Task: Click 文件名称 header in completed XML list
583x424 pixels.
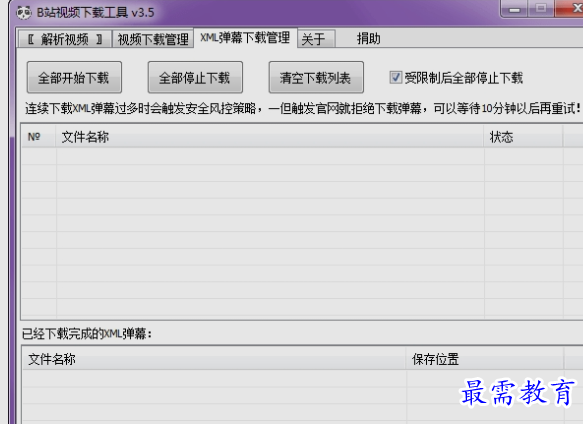Action: click(x=214, y=359)
